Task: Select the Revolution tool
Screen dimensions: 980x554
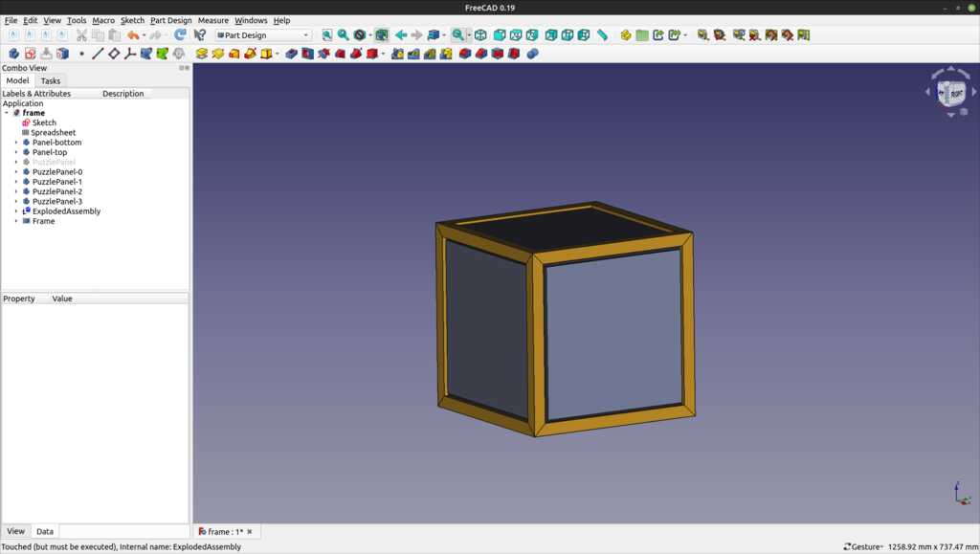Action: pos(217,54)
